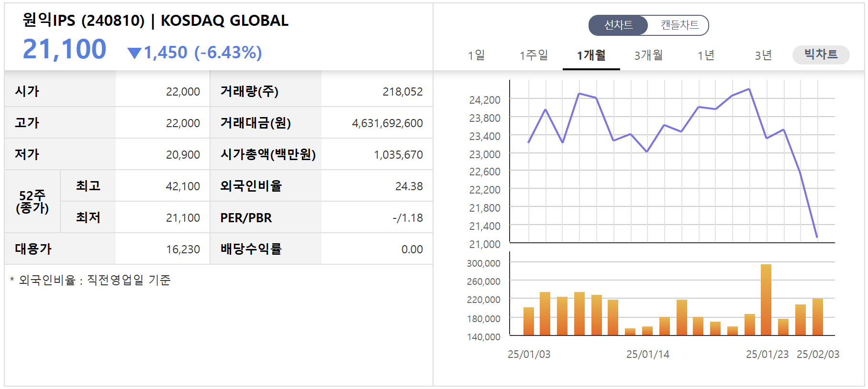Click the stock title 원익IPS (240810)
Viewport: 868px width, 389px height.
coord(84,20)
